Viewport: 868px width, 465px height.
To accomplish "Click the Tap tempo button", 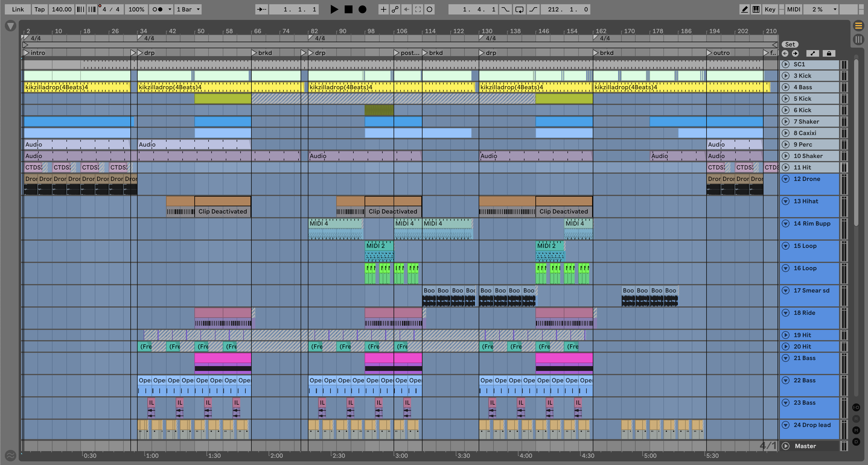I will pos(40,9).
